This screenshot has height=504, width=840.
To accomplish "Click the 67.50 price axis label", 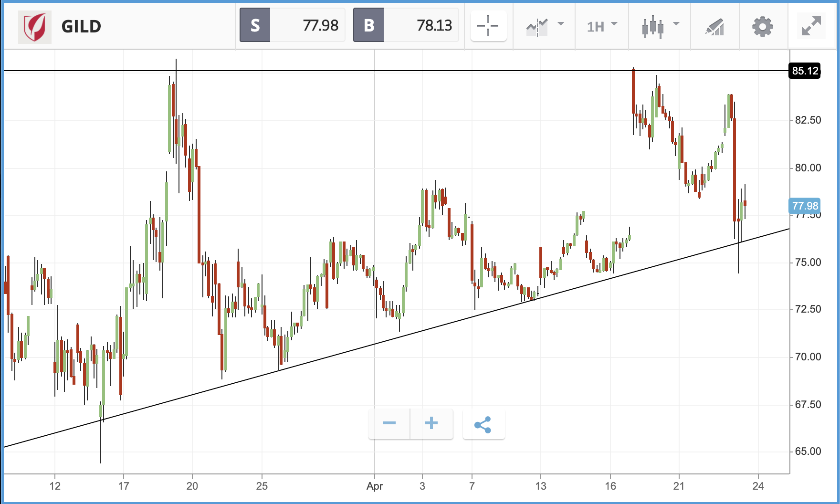I will [x=808, y=405].
